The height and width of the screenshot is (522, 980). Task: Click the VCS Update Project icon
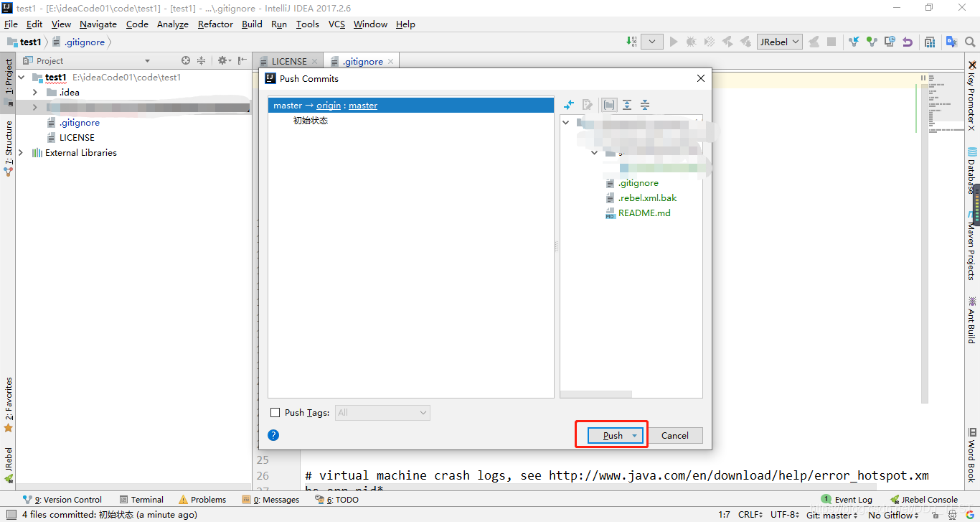pos(854,42)
